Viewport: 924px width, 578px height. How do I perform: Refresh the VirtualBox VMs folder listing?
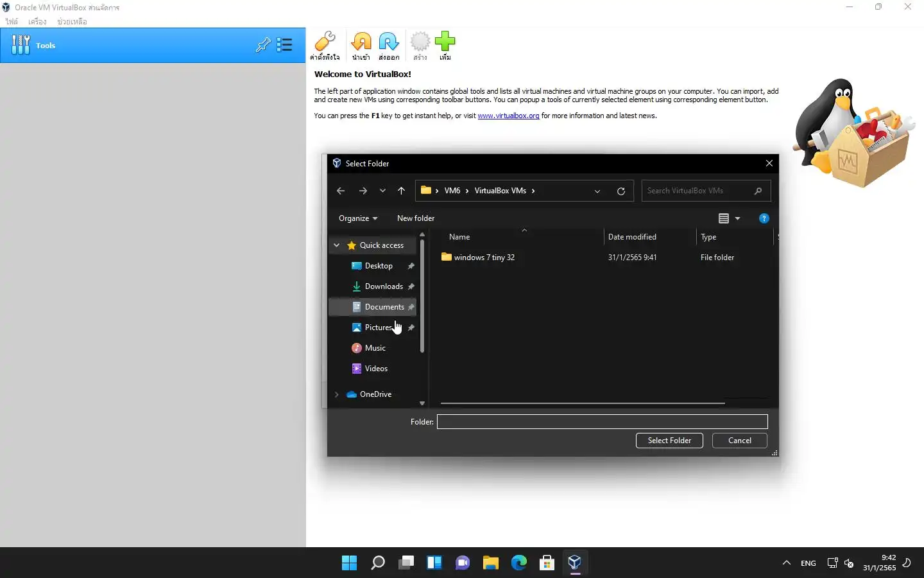point(621,191)
